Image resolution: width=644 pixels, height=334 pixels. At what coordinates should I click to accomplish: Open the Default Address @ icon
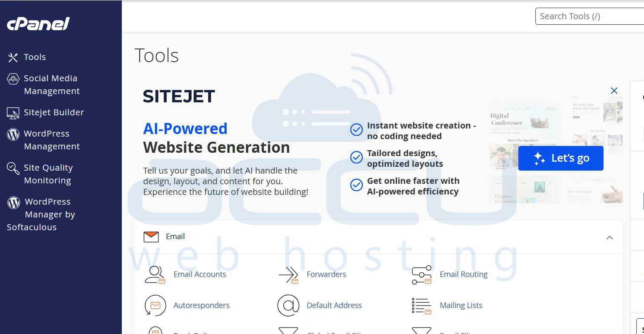point(288,305)
